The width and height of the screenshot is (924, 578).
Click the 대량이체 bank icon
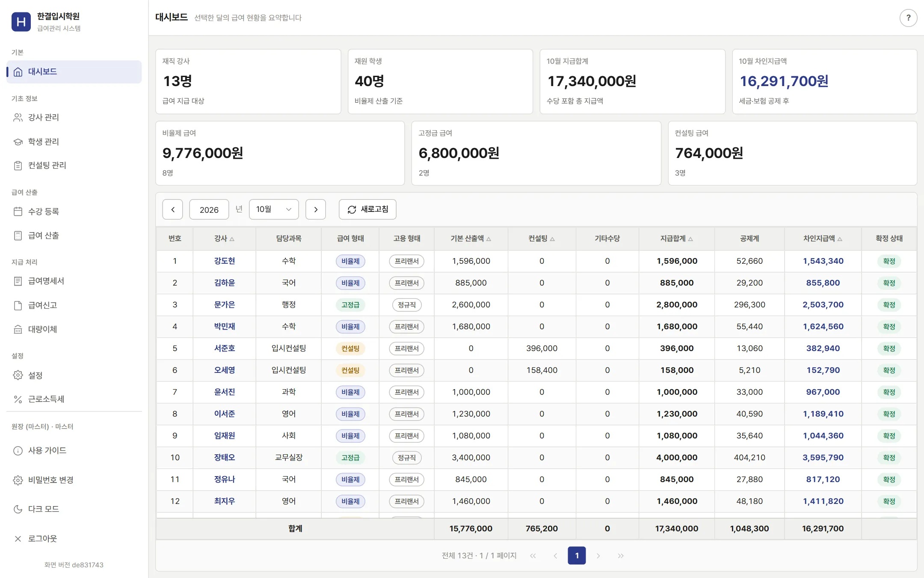tap(18, 329)
